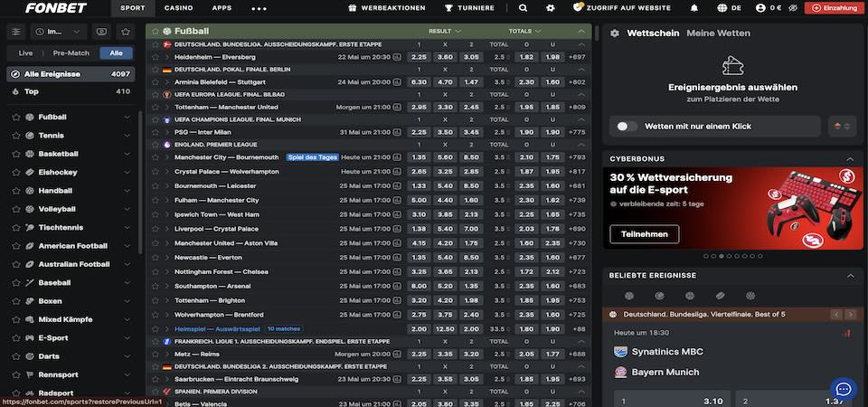The image size is (868, 407).
Task: Select the Pre-Match tab
Action: tap(71, 53)
